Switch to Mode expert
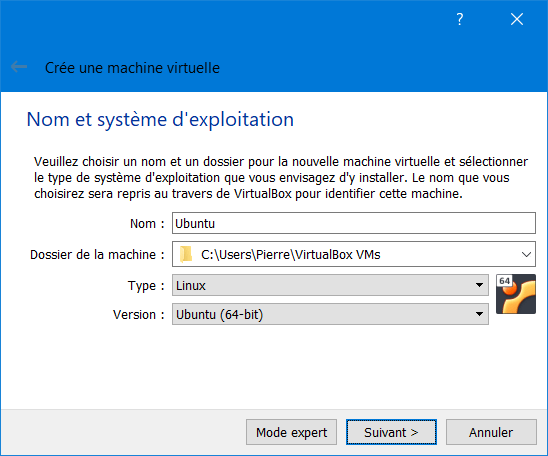The width and height of the screenshot is (548, 456). pyautogui.click(x=291, y=432)
